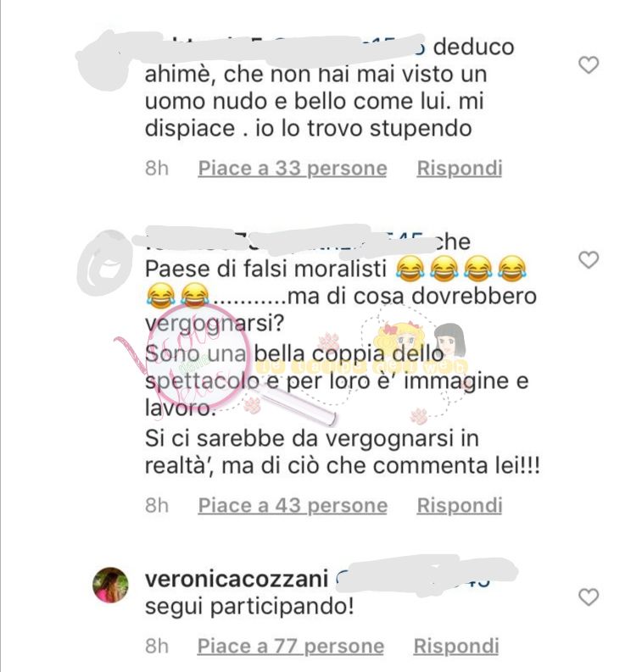
Task: Like veronicacozzani's 'segui participando!' comment
Action: 589,597
